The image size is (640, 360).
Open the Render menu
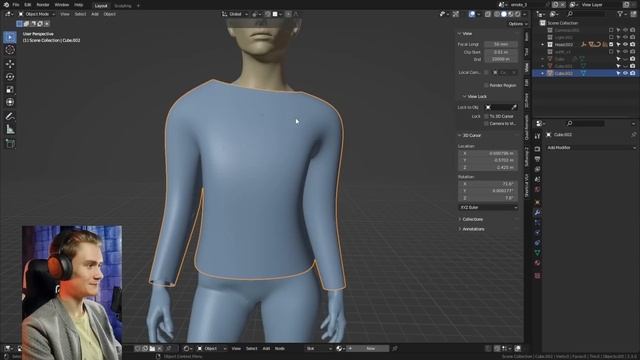pos(43,4)
